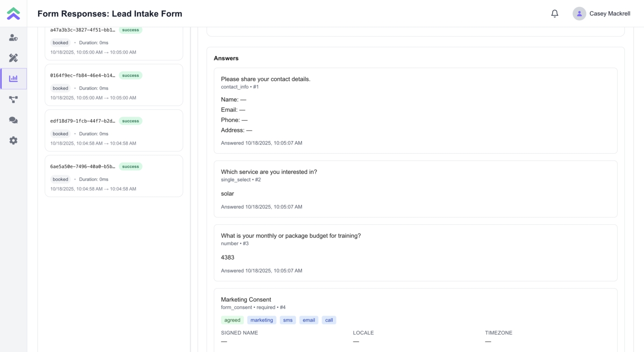This screenshot has width=644, height=352.
Task: Select response edf18d79-1fcb-44f7 in list
Action: [114, 130]
